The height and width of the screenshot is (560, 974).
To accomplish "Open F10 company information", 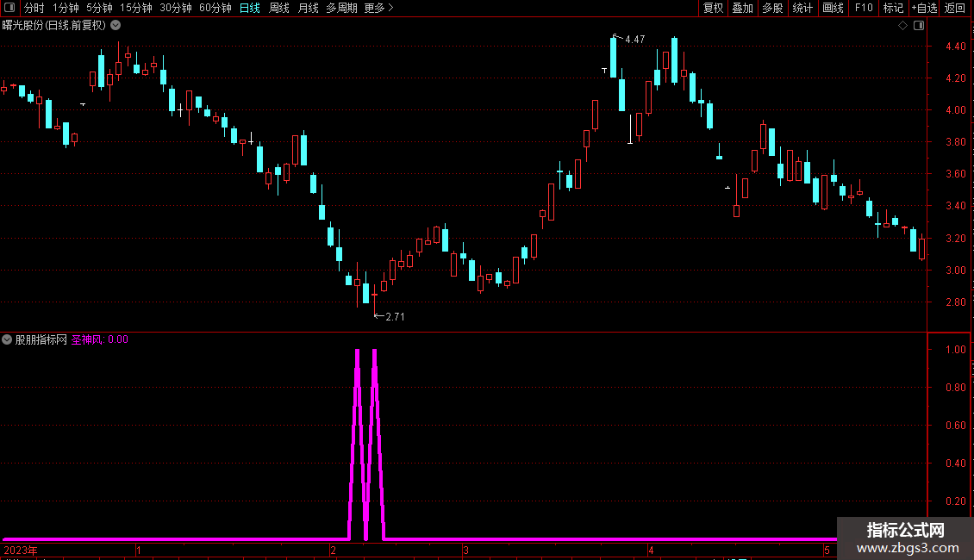I will [864, 8].
